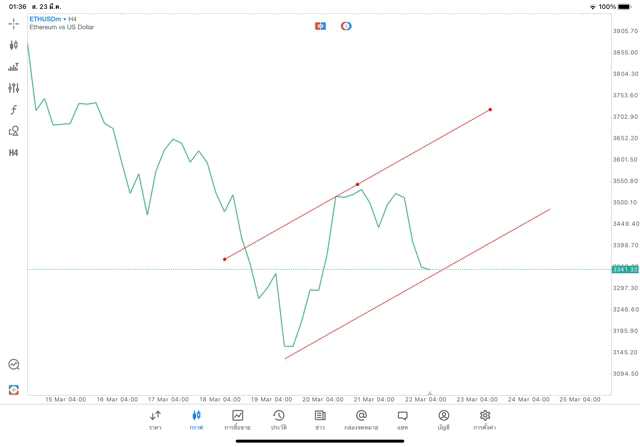This screenshot has width=640, height=447.
Task: Activate the crosshair cursor tool
Action: [14, 23]
